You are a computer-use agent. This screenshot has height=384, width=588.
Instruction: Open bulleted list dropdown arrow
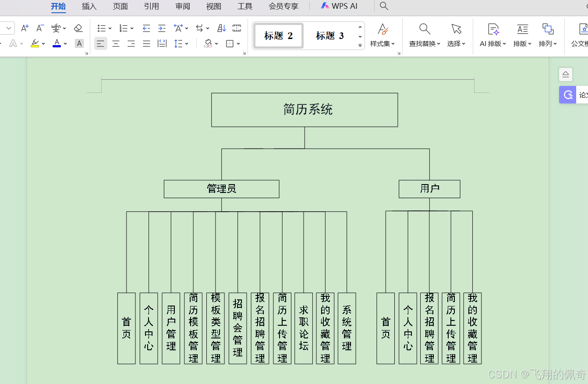tap(110, 28)
